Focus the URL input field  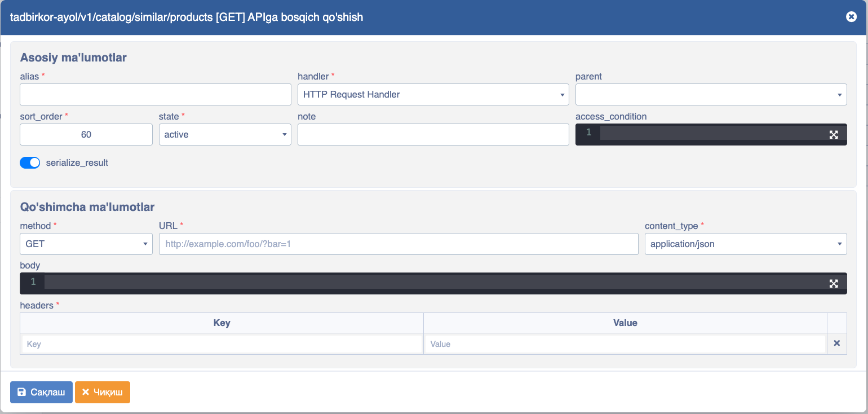pos(398,244)
